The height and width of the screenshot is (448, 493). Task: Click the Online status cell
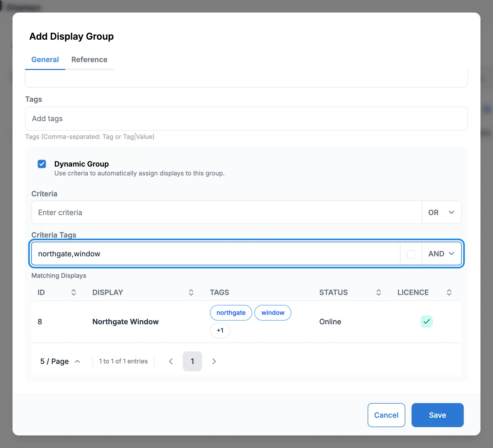[330, 322]
